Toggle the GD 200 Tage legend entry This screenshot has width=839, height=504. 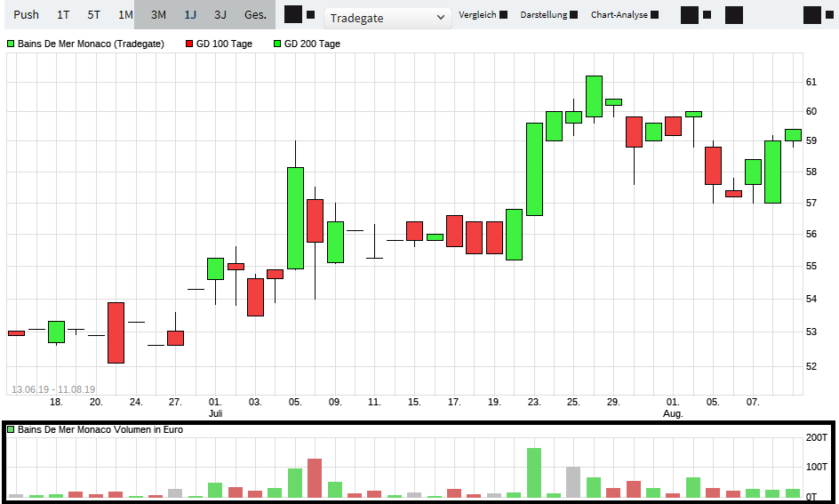pos(308,44)
